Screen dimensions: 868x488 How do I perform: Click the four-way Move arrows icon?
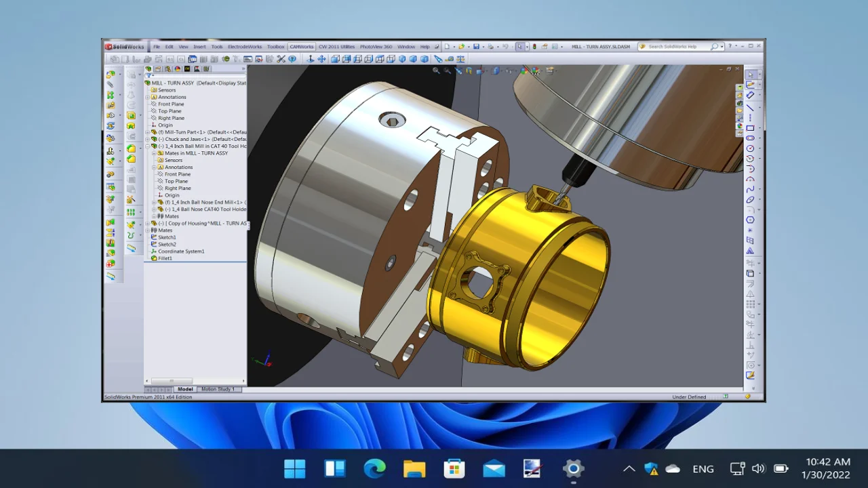(321, 59)
